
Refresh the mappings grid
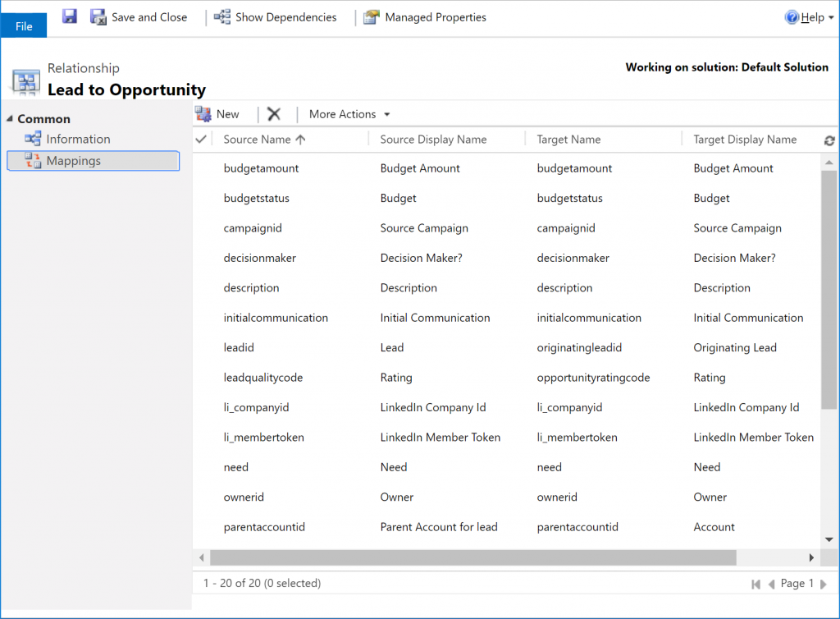pyautogui.click(x=829, y=140)
